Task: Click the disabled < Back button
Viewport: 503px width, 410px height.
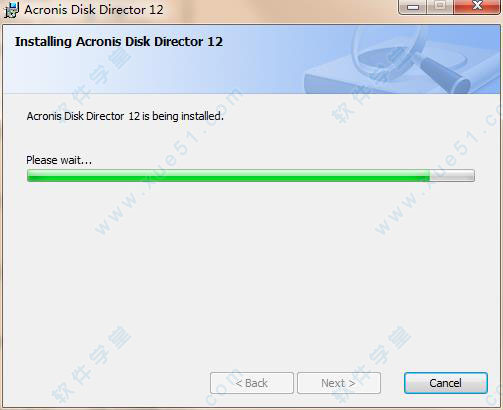Action: [x=252, y=383]
